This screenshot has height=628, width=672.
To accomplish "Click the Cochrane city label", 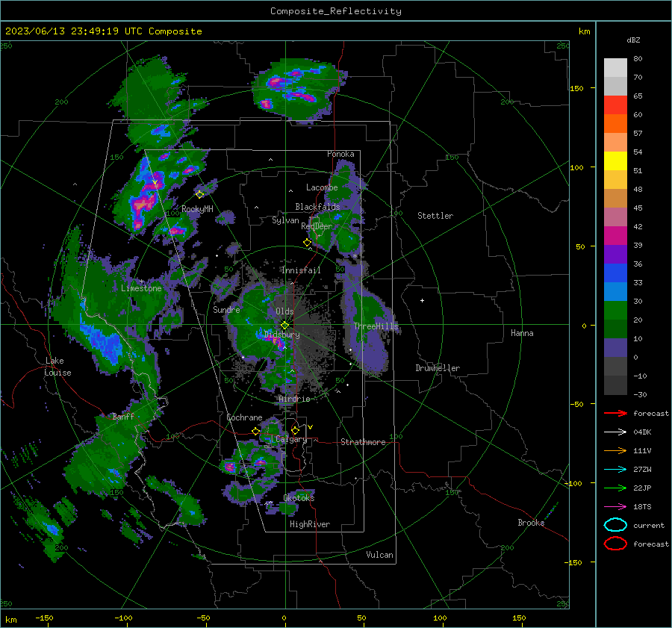I will pos(244,417).
